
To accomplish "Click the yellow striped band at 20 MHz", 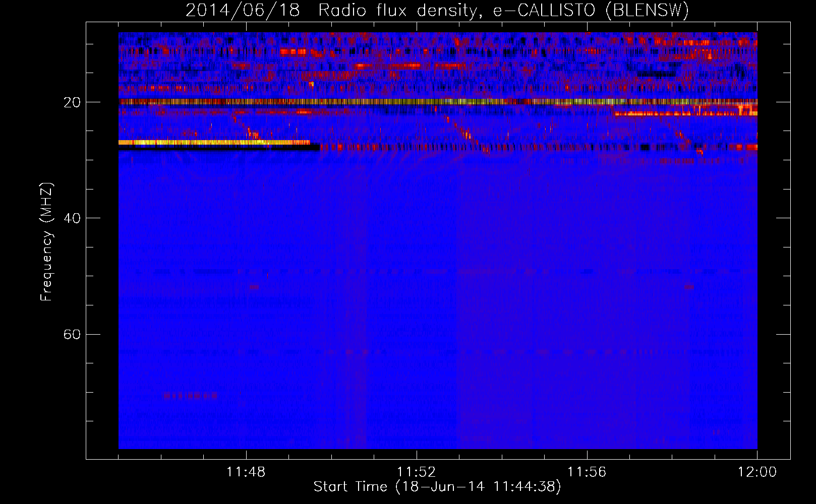I will pyautogui.click(x=438, y=102).
